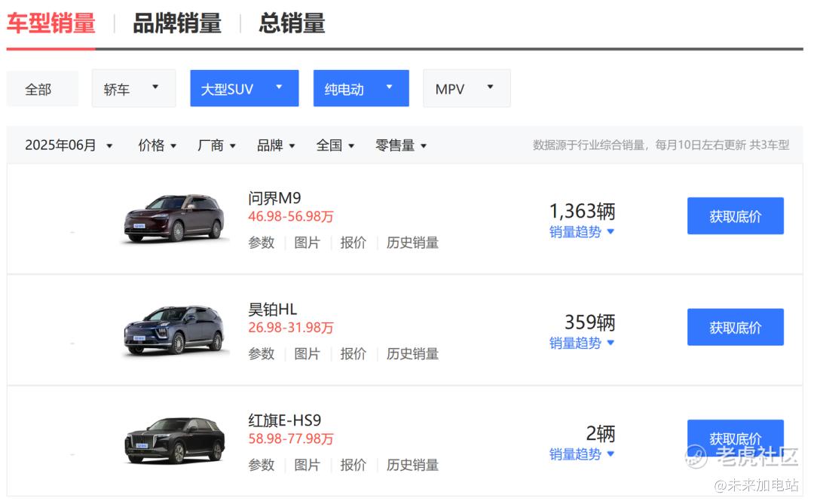This screenshot has height=504, width=814.
Task: View 参数 for 昊铂HL
Action: click(261, 354)
